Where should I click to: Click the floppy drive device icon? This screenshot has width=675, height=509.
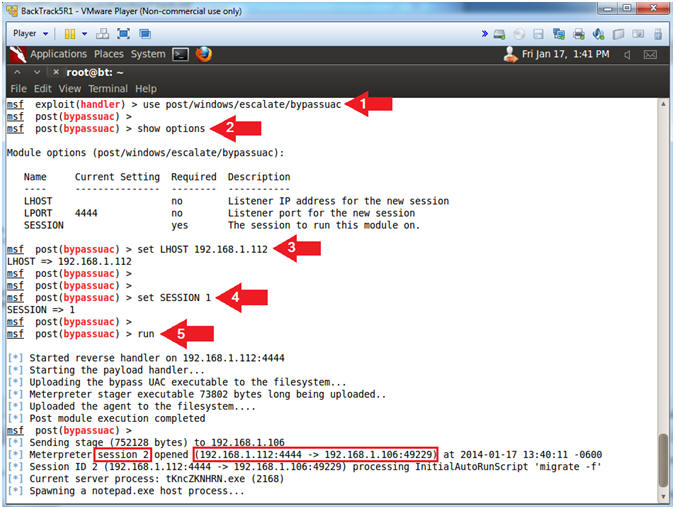click(x=539, y=34)
